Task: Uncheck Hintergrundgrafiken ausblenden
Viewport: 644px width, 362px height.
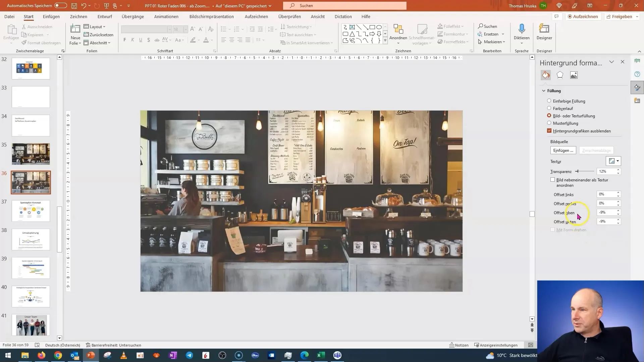Action: (x=549, y=131)
